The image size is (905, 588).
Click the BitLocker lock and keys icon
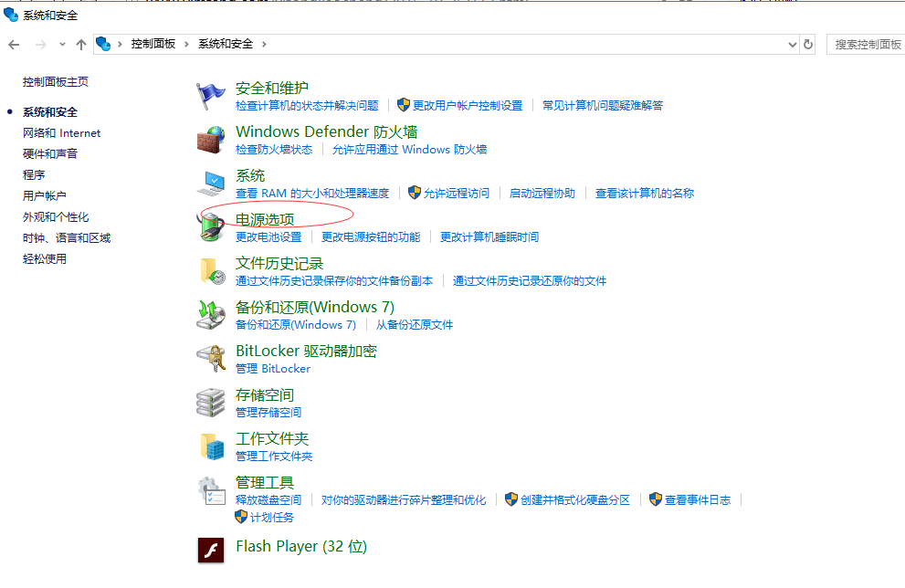tap(211, 359)
